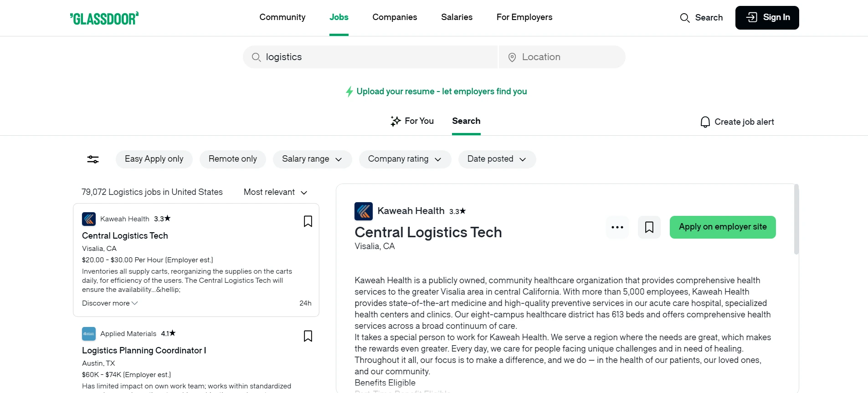The image size is (868, 393).
Task: Open Kaweah Health company name in details
Action: click(x=411, y=211)
